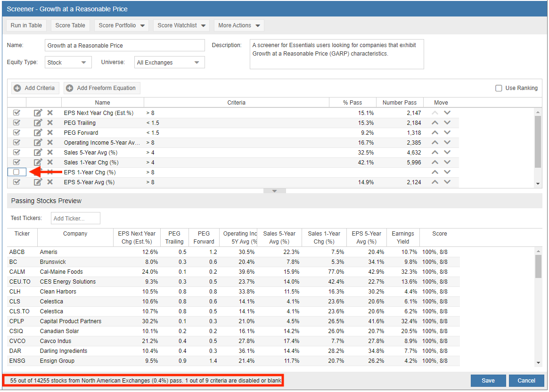This screenshot has height=392, width=549.
Task: Expand the Score Watchlist menu
Action: (x=181, y=25)
